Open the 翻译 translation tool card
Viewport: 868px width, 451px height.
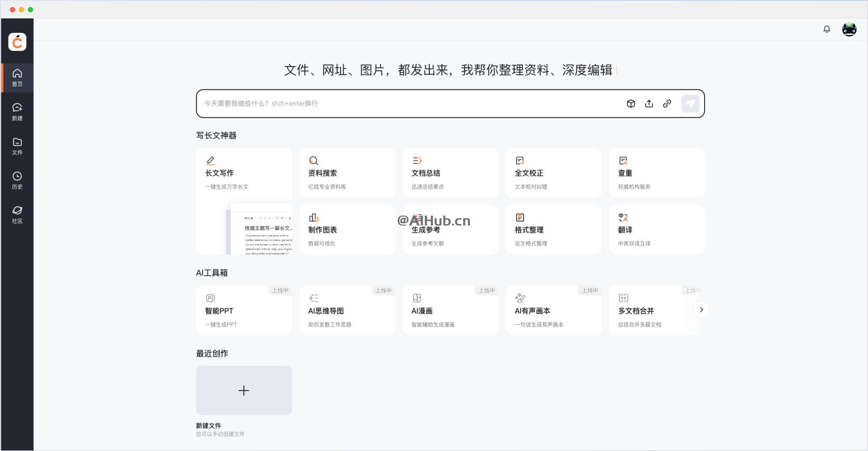coord(656,230)
